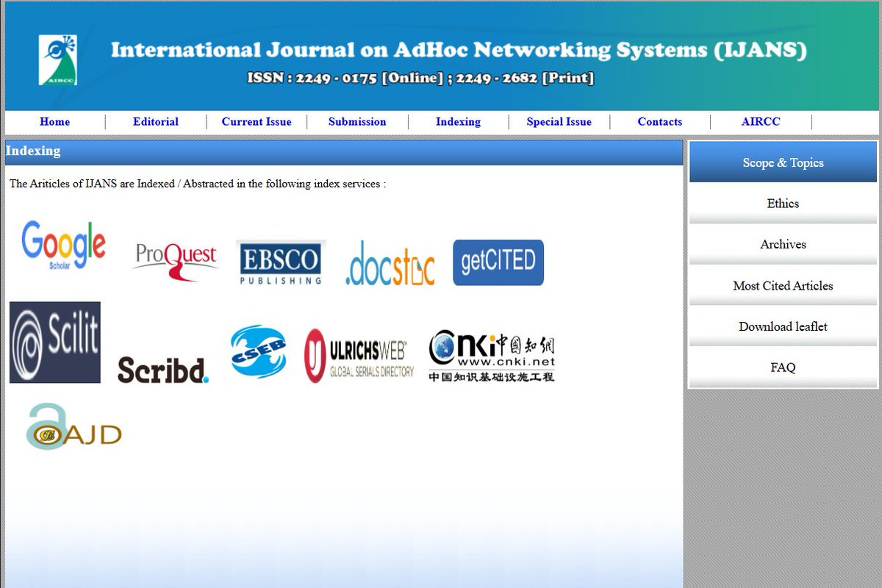This screenshot has width=882, height=588.
Task: Open the Current Issue menu item
Action: tap(257, 122)
